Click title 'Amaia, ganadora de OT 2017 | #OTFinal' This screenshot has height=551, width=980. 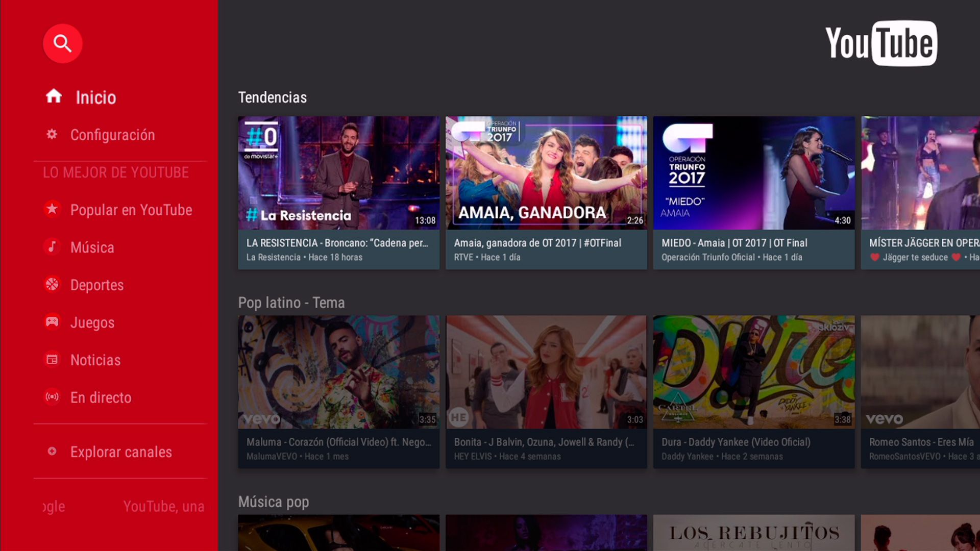pos(537,243)
